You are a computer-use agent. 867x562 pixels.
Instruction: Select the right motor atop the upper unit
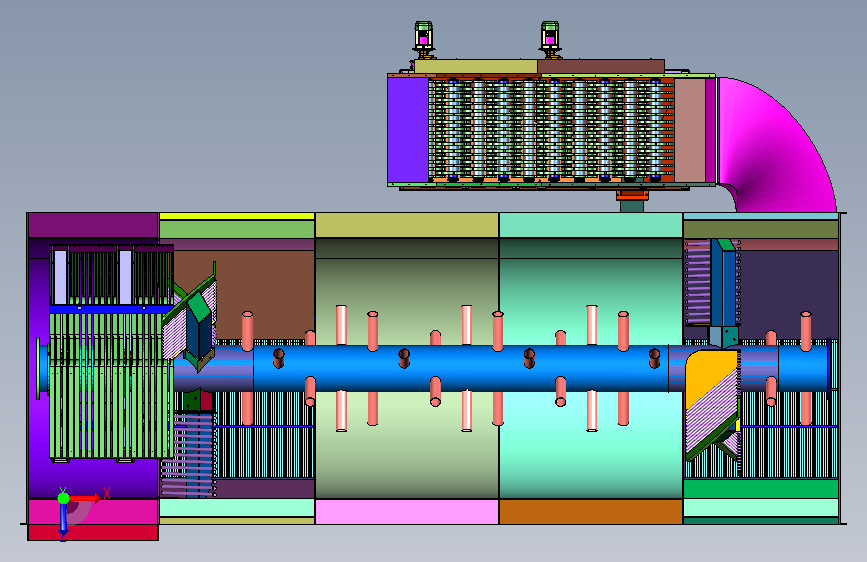click(x=550, y=39)
